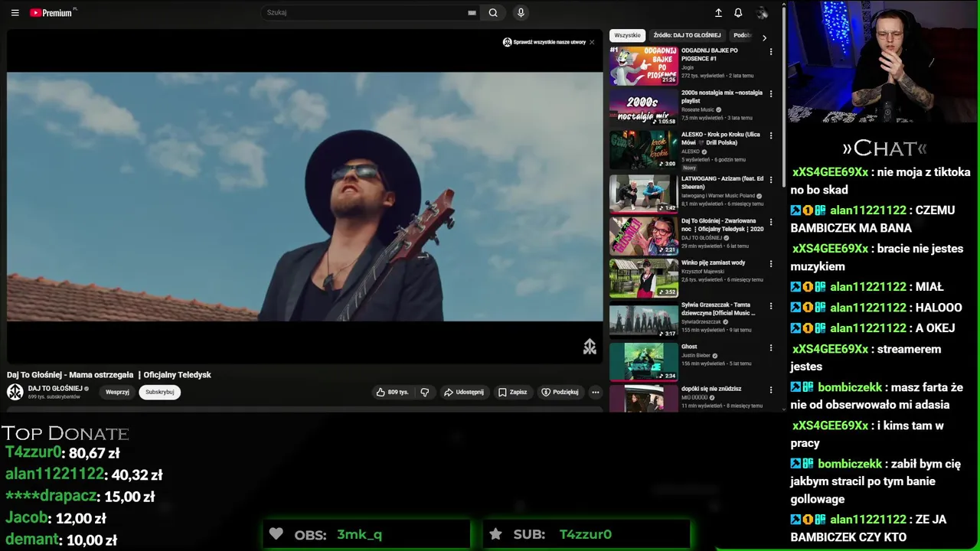This screenshot has width=980, height=551.
Task: Go to YouTube Premium home logo
Action: click(x=52, y=13)
